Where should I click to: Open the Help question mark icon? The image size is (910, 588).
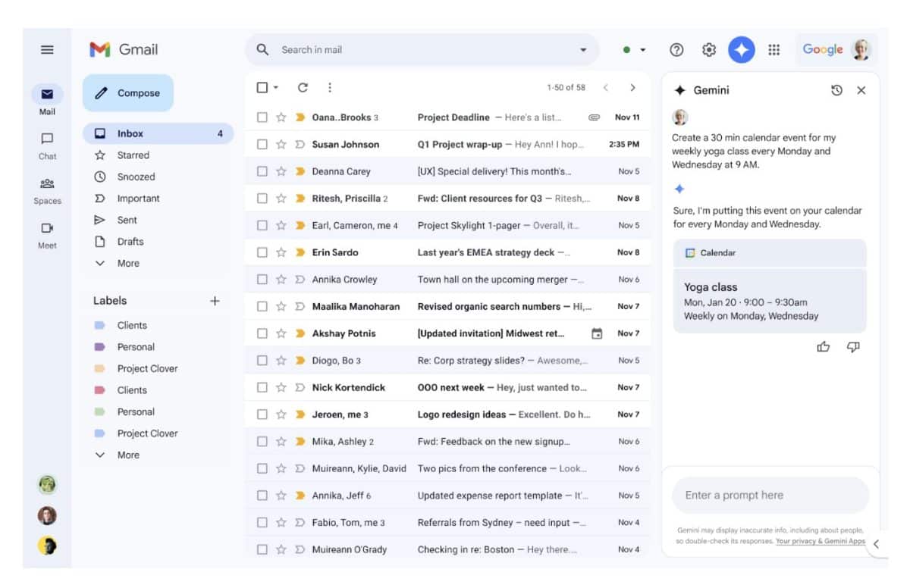[677, 50]
